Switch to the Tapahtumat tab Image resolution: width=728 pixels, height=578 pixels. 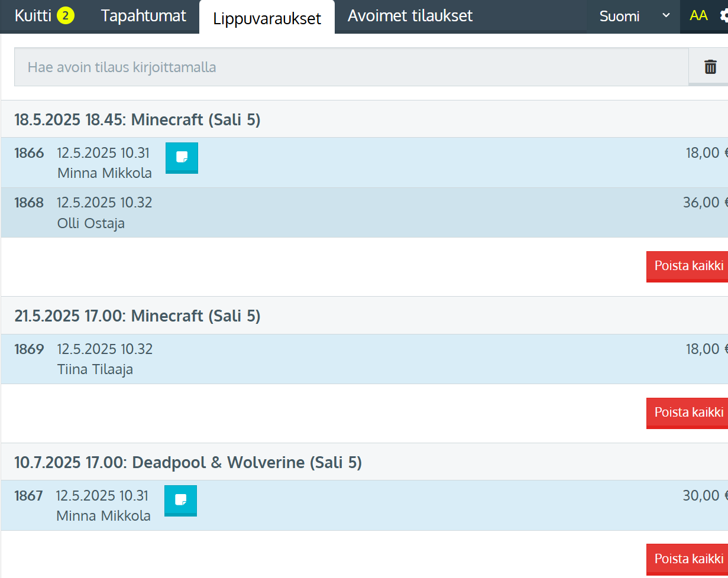[x=144, y=16]
